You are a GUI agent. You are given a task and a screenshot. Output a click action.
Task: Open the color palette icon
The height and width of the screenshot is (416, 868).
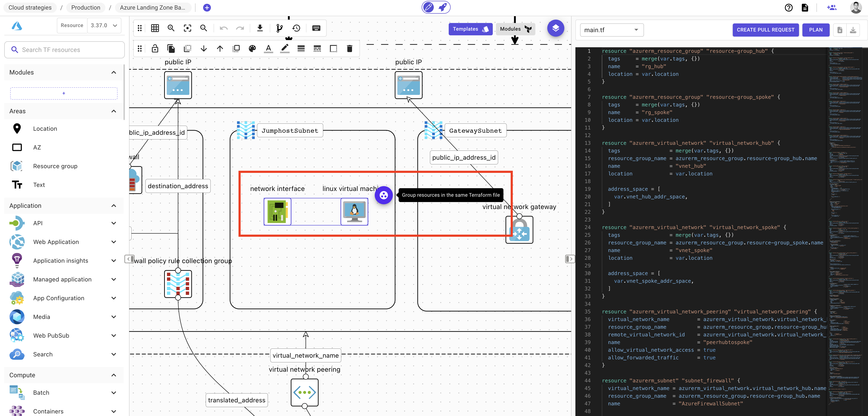tap(252, 49)
